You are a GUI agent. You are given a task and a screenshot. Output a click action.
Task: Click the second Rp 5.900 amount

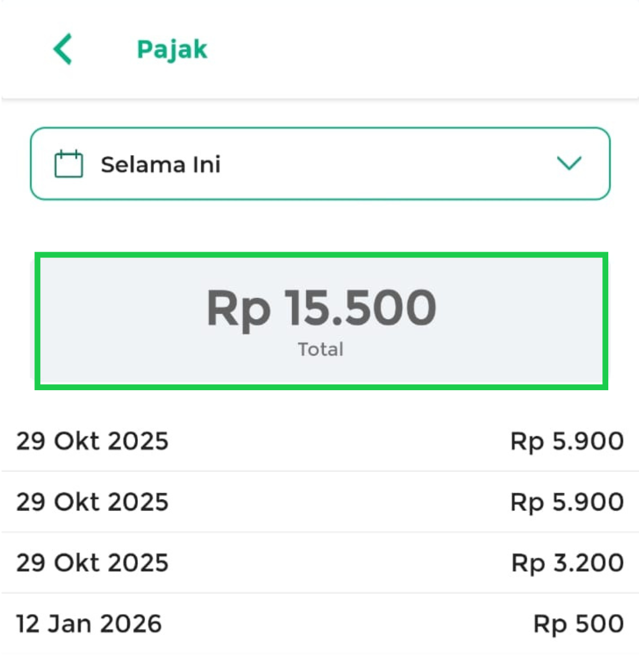[567, 503]
